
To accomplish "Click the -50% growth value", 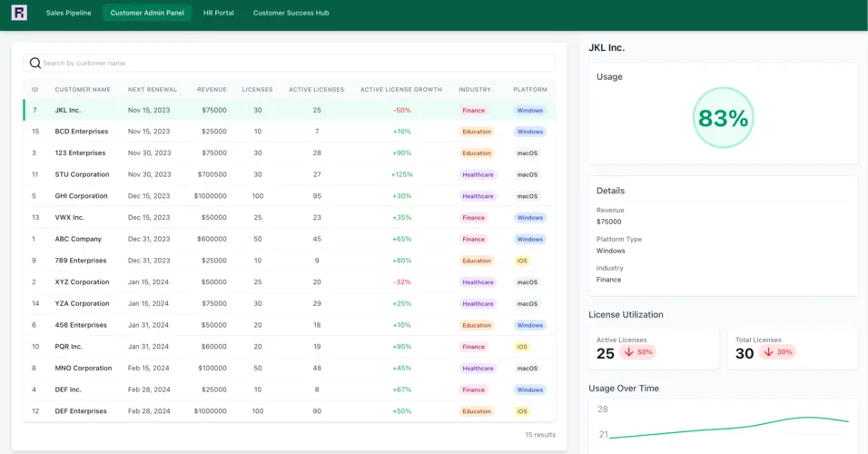I will tap(402, 110).
